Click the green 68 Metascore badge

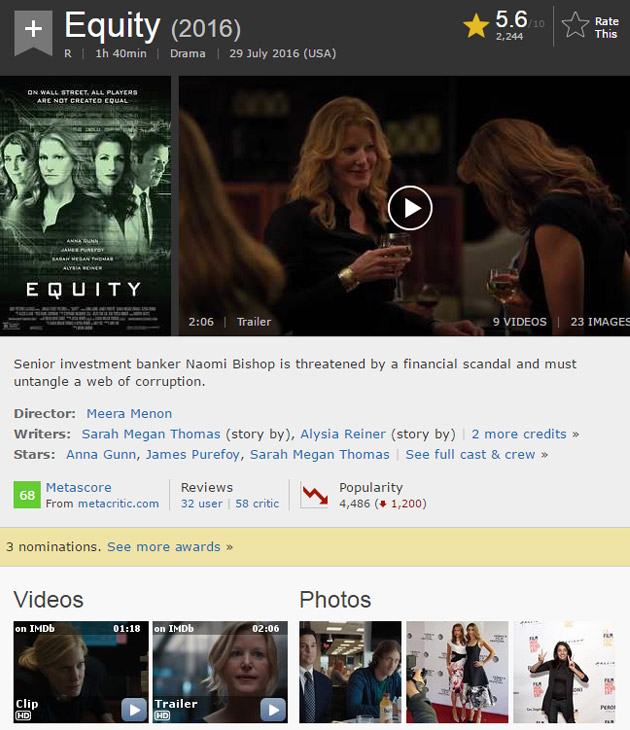[27, 495]
